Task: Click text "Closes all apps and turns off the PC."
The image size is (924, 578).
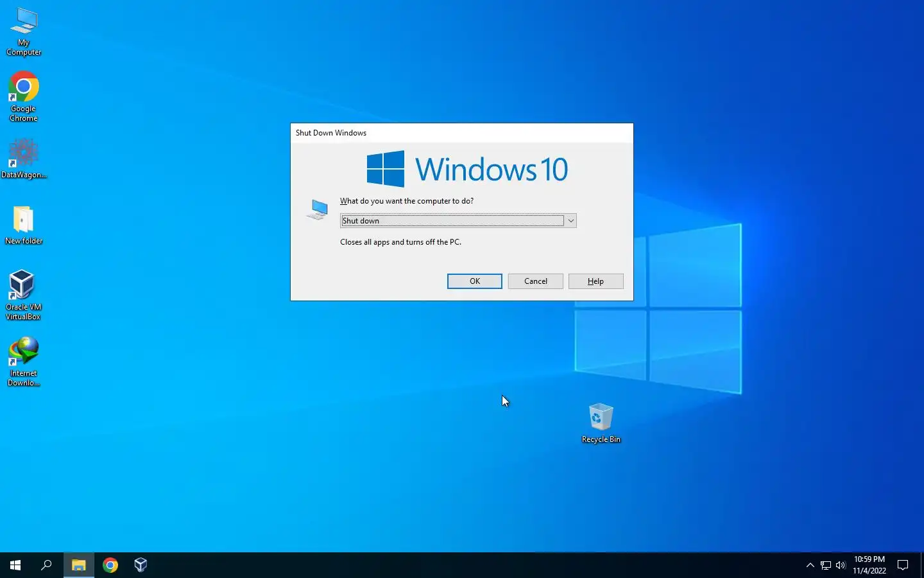Action: click(x=400, y=242)
